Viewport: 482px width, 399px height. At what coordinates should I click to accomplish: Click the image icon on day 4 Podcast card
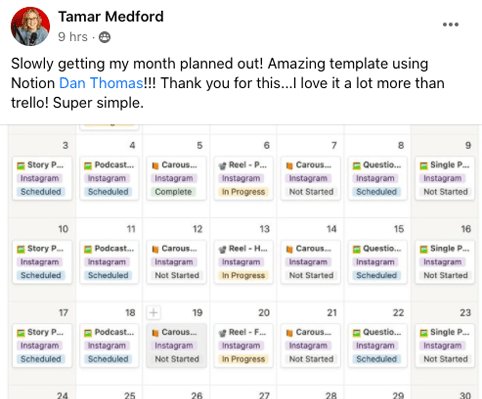(88, 166)
